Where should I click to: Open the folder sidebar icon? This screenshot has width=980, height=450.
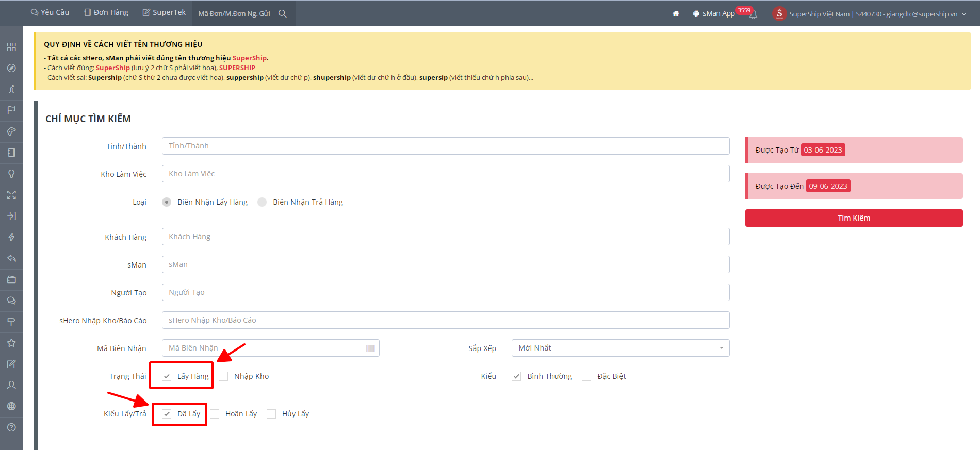click(11, 279)
